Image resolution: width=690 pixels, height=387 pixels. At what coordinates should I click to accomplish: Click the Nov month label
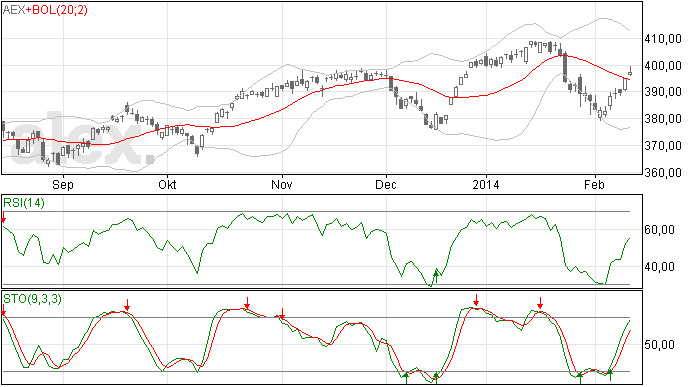tap(282, 184)
